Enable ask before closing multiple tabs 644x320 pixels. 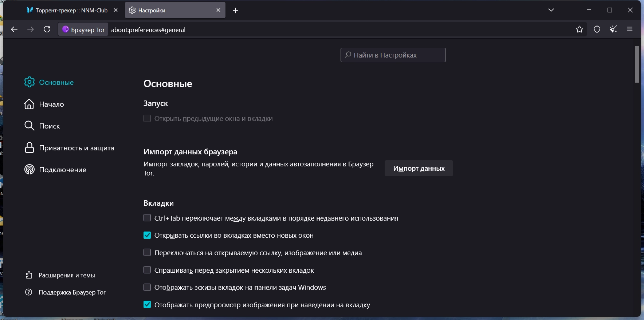coord(147,270)
